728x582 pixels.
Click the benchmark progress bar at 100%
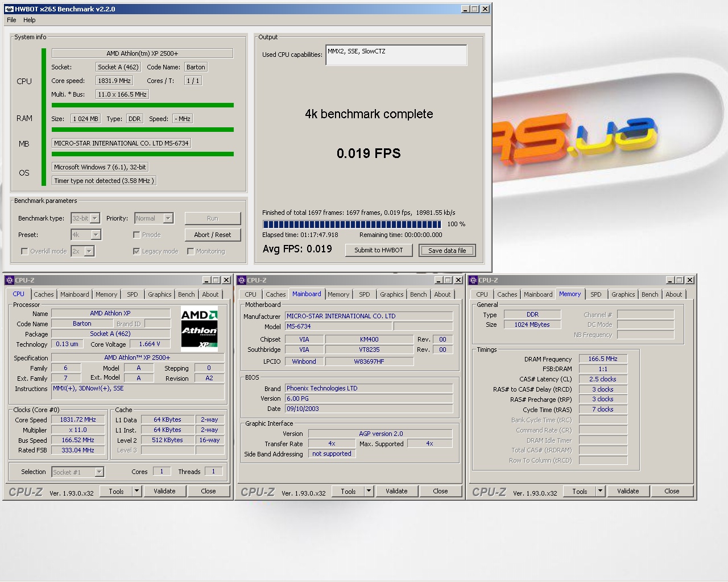(352, 225)
